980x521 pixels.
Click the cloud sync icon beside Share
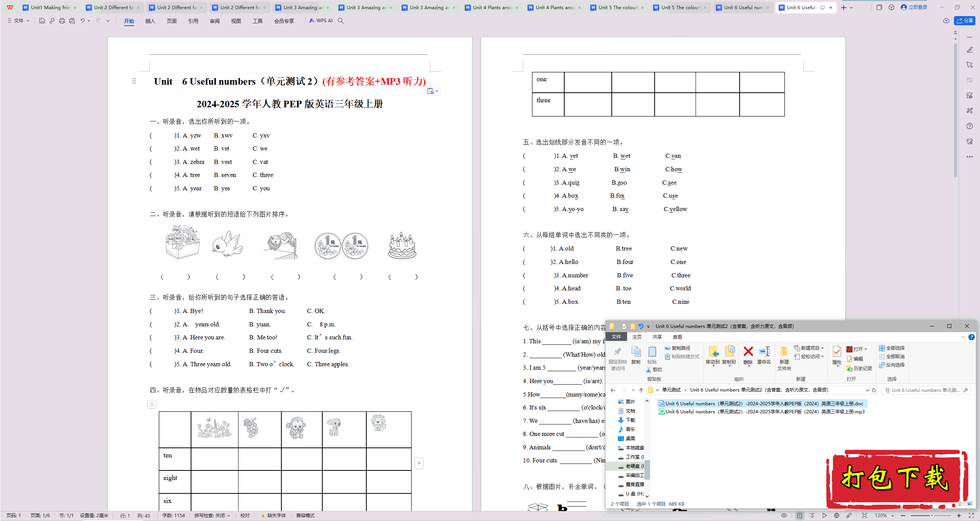click(x=946, y=21)
